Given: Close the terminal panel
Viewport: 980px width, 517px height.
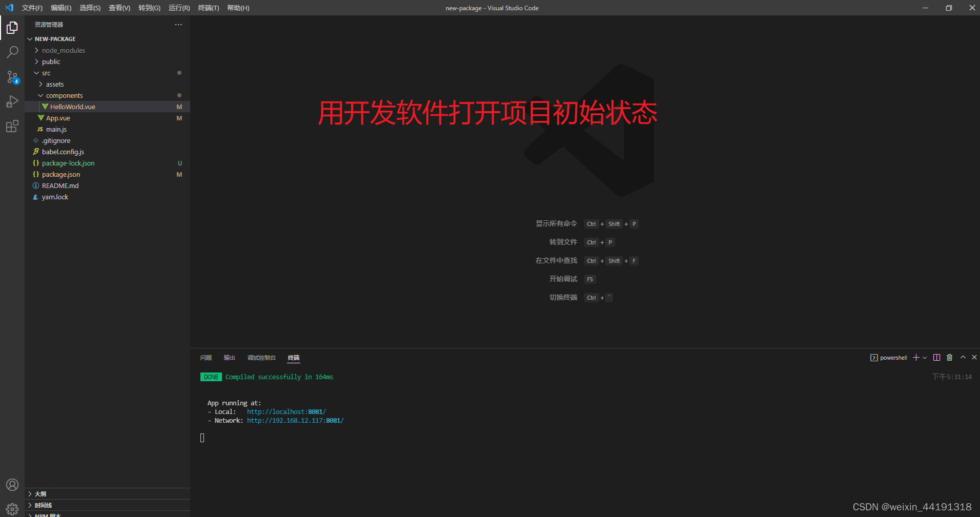Looking at the screenshot, I should click(x=974, y=358).
